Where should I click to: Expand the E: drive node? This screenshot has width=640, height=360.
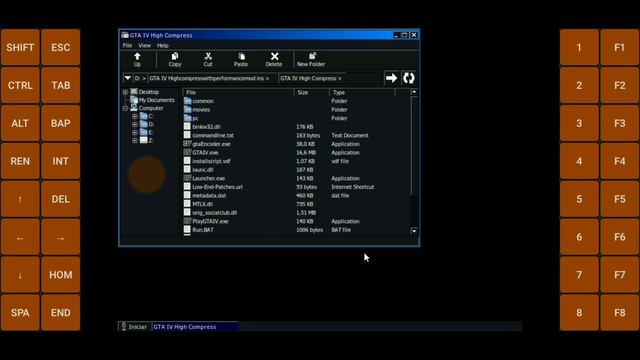135,133
